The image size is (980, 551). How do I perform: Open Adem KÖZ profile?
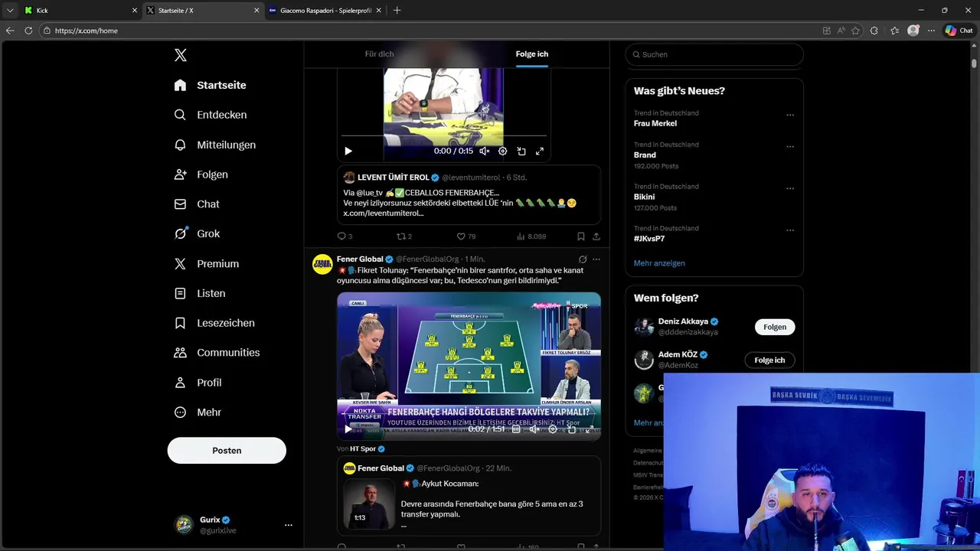point(678,355)
